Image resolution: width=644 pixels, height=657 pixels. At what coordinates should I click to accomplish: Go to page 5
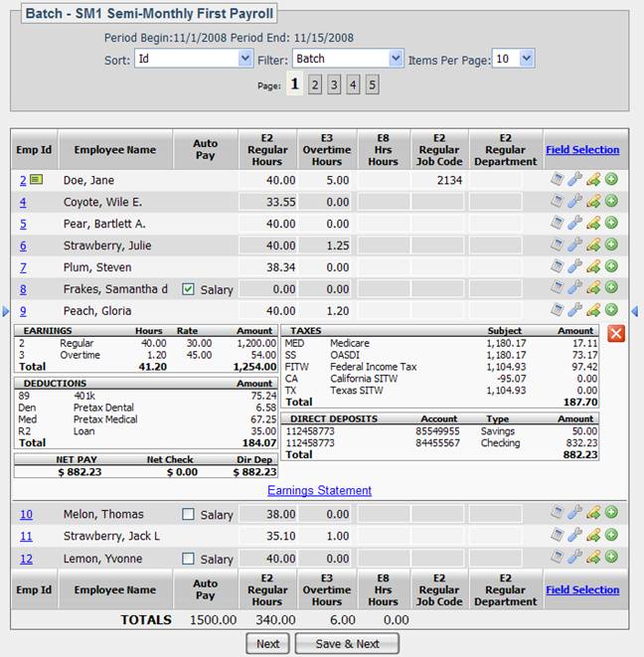point(372,85)
